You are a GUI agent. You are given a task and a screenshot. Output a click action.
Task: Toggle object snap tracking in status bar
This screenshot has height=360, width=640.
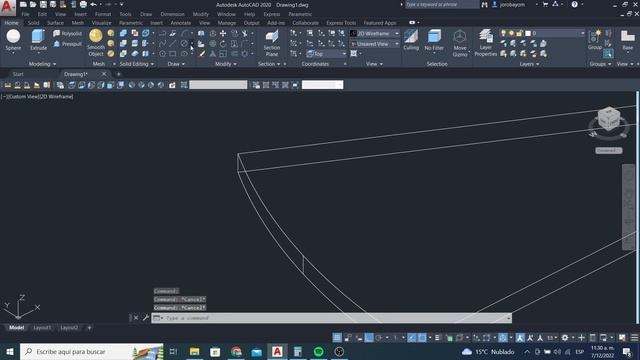click(412, 338)
